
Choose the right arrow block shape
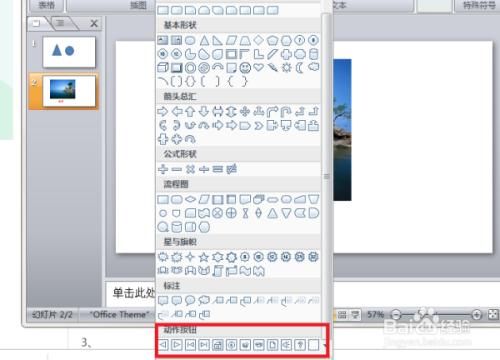[163, 111]
